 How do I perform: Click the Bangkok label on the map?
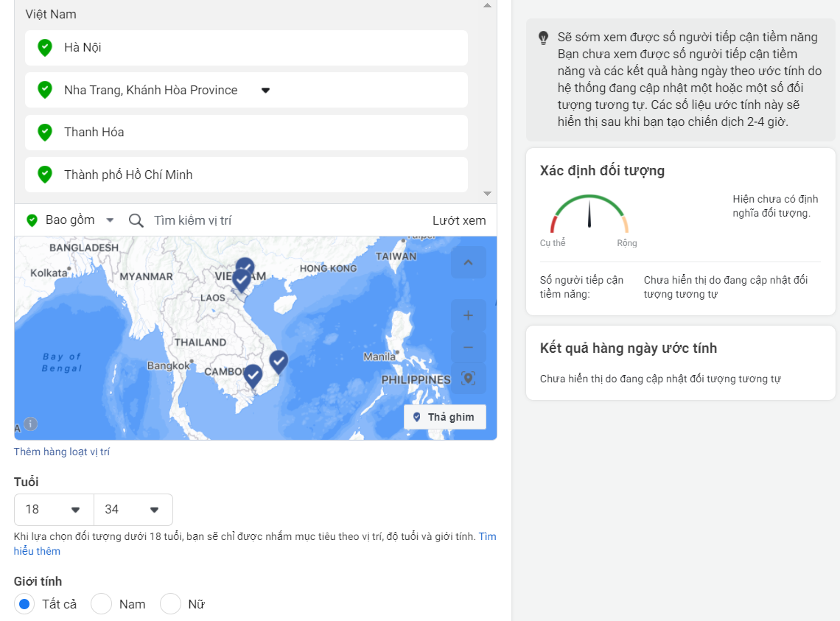pos(168,365)
